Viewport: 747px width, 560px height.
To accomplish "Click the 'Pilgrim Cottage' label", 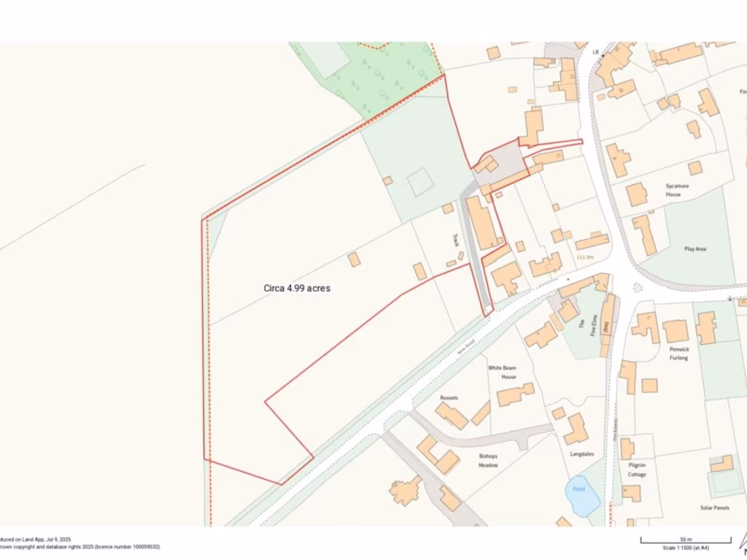I will pos(637,469).
